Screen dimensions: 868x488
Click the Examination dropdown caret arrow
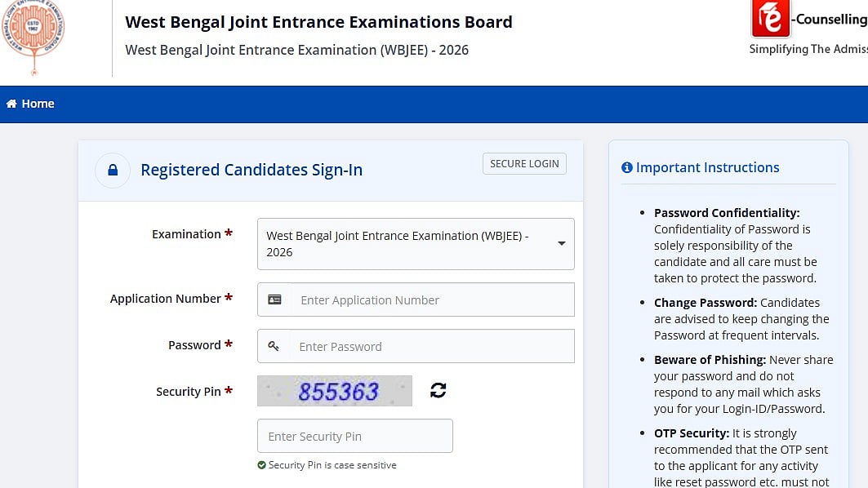coord(562,243)
